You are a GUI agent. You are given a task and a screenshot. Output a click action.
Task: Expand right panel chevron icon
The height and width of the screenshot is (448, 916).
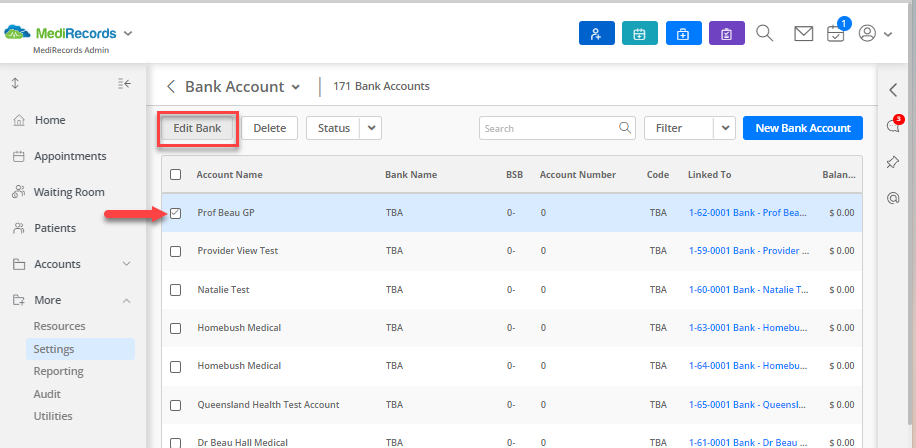(x=893, y=90)
